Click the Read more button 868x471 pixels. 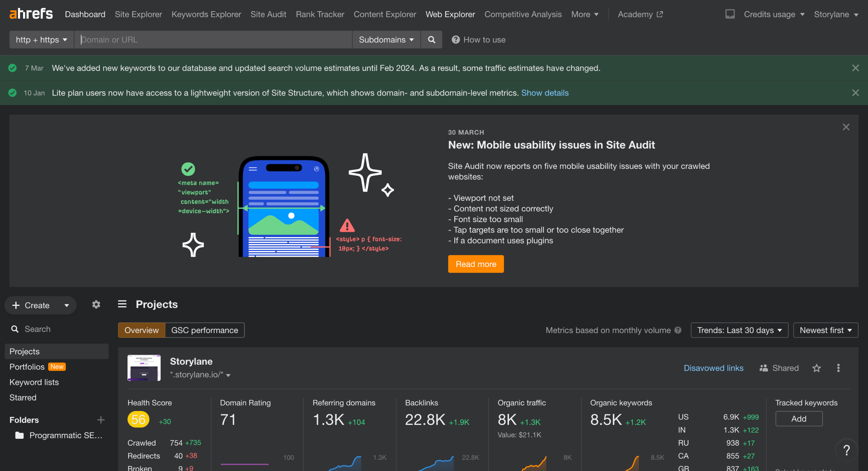click(476, 264)
